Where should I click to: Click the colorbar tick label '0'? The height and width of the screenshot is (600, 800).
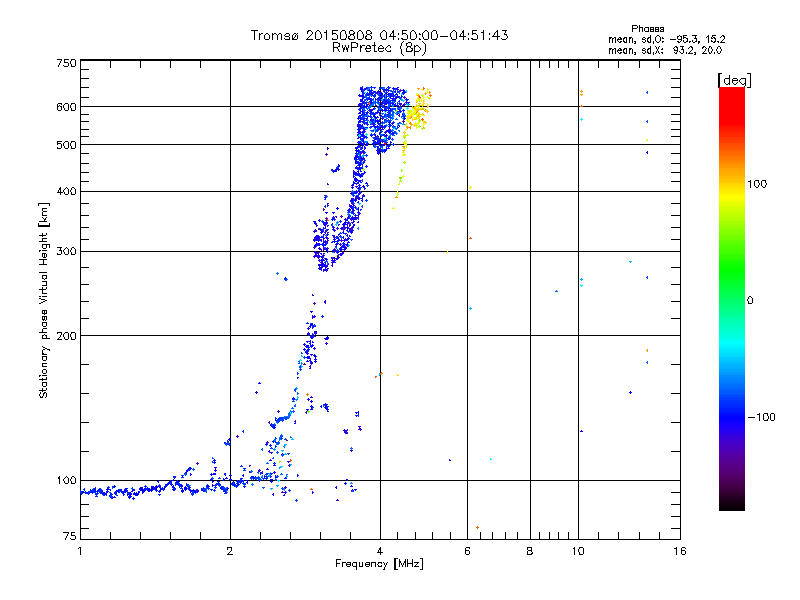(750, 301)
